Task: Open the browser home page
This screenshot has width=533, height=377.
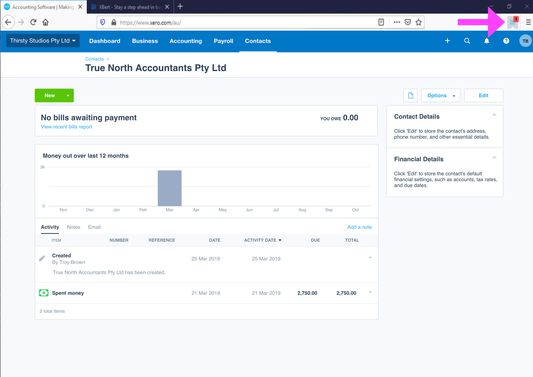Action: (x=46, y=22)
